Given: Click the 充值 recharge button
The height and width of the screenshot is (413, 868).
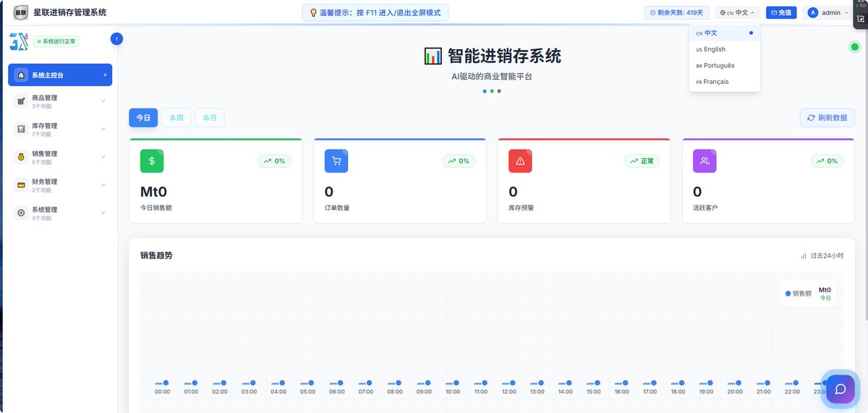Looking at the screenshot, I should tap(781, 12).
